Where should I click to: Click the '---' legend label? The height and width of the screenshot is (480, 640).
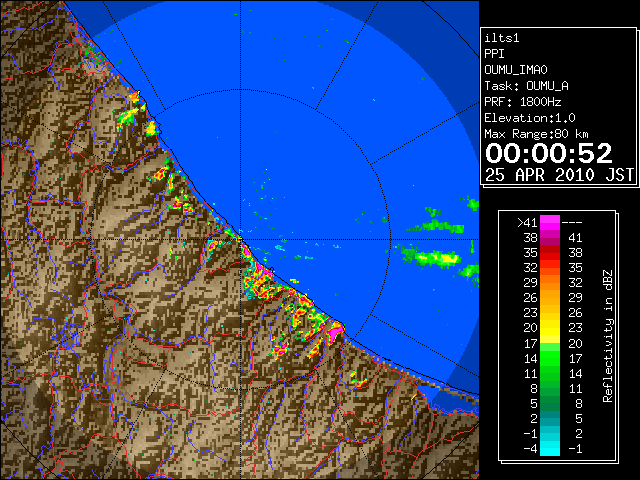tap(572, 223)
